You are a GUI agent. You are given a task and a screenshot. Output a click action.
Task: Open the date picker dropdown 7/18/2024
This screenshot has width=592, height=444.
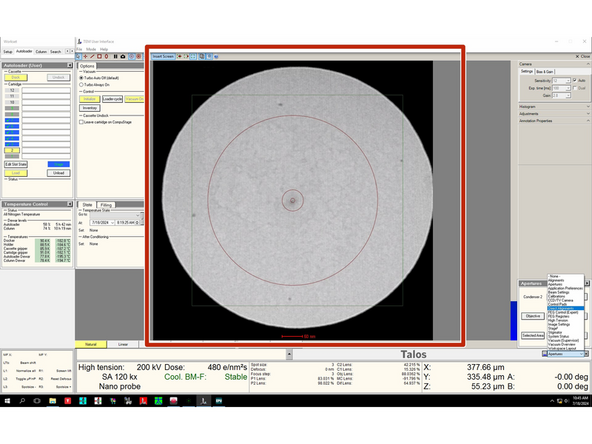pos(112,223)
